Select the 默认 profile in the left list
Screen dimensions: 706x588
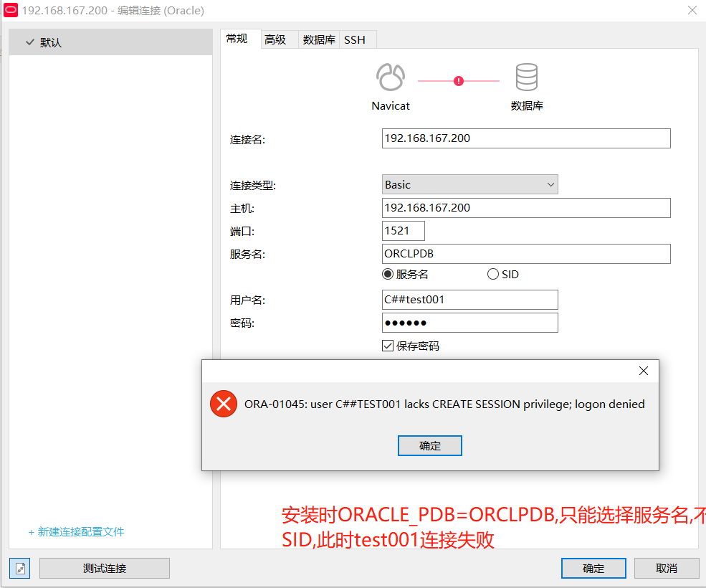111,42
